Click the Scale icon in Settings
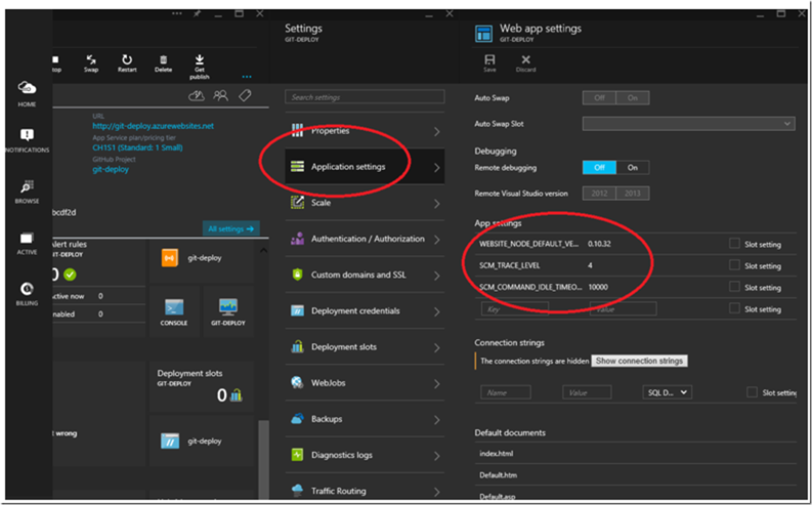Viewport: 812px width, 505px height. 297,202
